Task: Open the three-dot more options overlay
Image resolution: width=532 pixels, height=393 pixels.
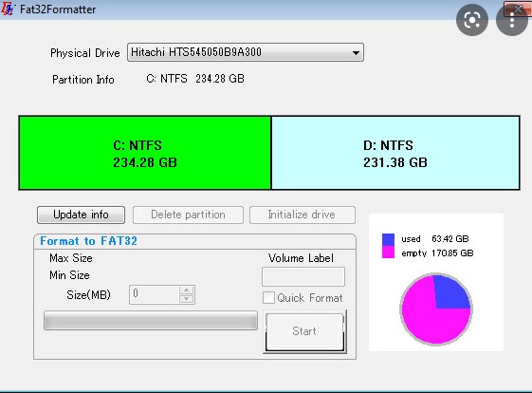Action: click(x=512, y=20)
